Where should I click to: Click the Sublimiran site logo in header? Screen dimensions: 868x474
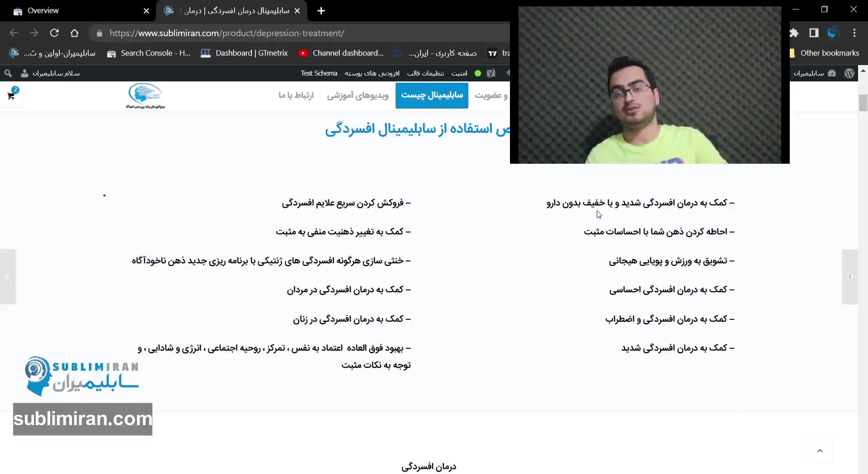[x=145, y=95]
